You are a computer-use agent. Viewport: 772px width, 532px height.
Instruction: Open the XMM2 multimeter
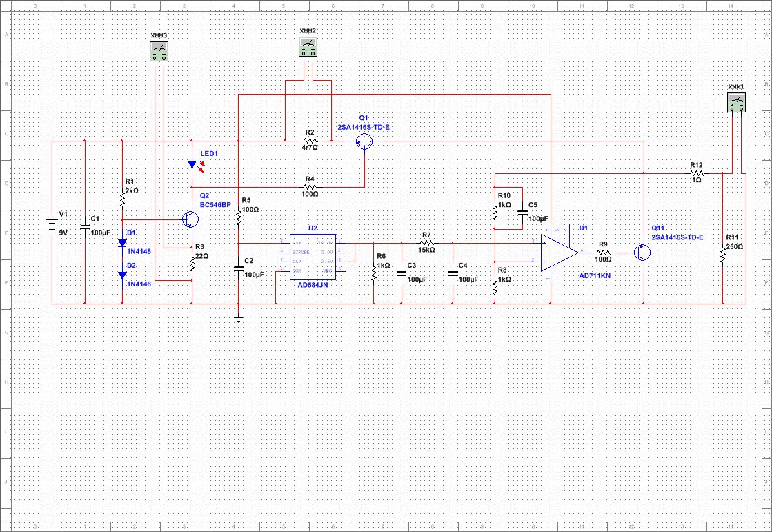308,46
